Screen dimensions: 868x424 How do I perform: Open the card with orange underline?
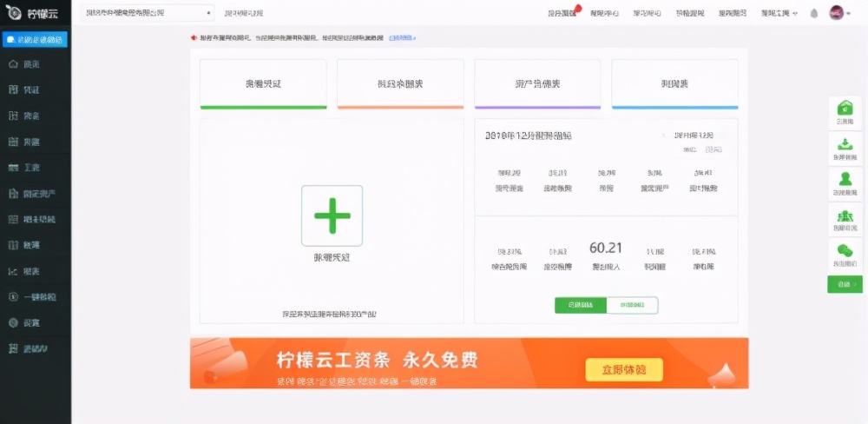[400, 83]
